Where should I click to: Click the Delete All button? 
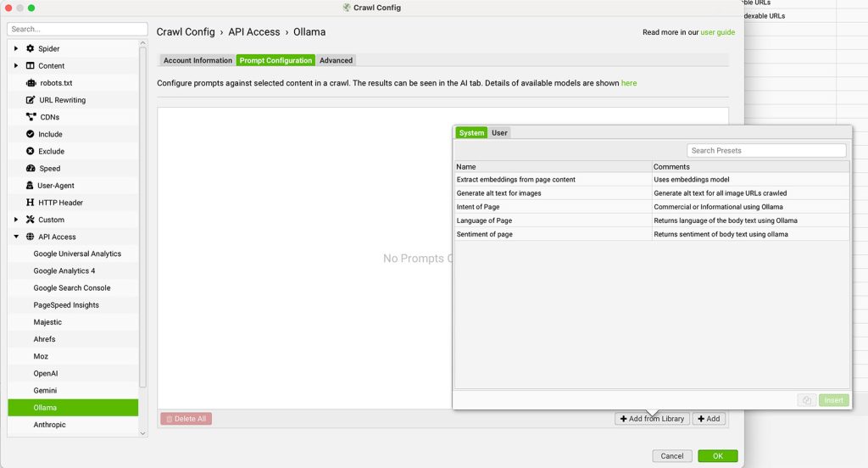[186, 419]
